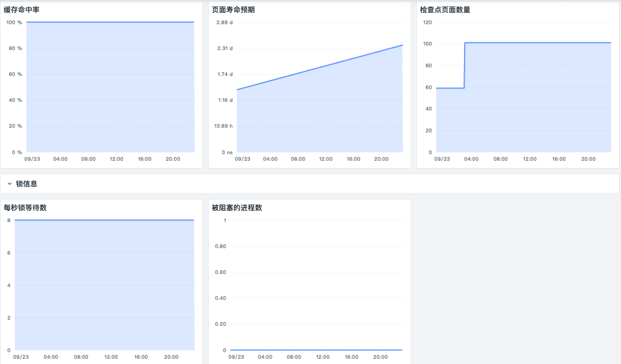Viewport: 621px width, 364px height.
Task: Click the 6 label in 每秒锁等待数 chart
Action: [9, 253]
